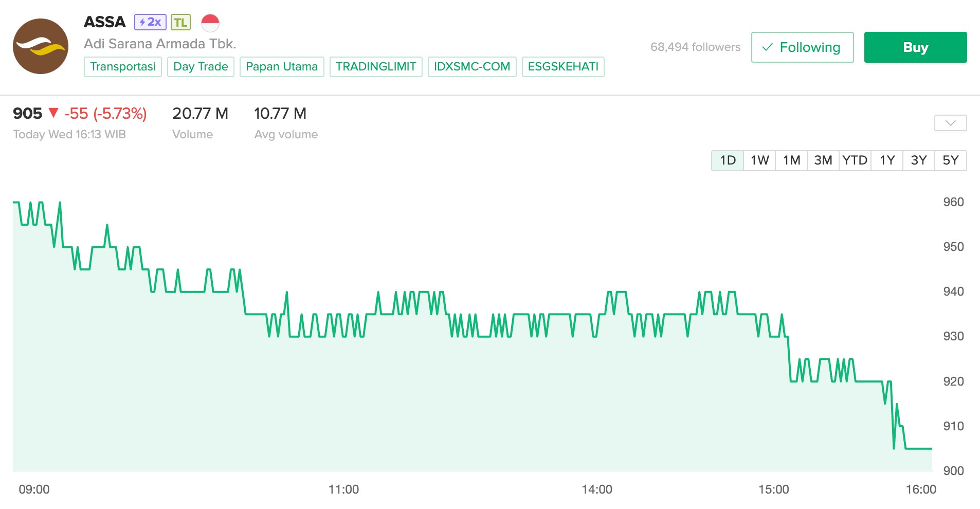Select the 1D chart range

(x=728, y=160)
